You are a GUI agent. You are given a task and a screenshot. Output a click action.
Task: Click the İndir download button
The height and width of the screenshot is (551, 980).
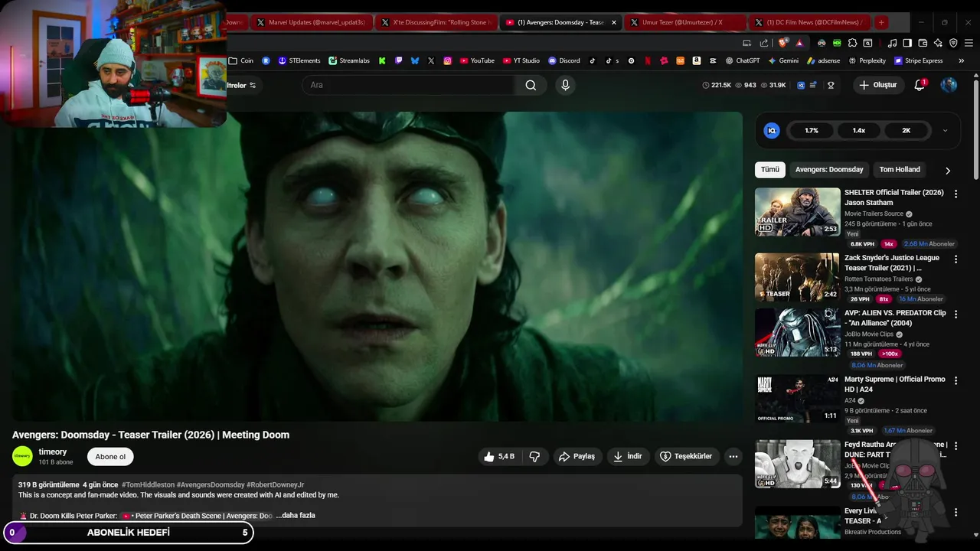(x=628, y=457)
